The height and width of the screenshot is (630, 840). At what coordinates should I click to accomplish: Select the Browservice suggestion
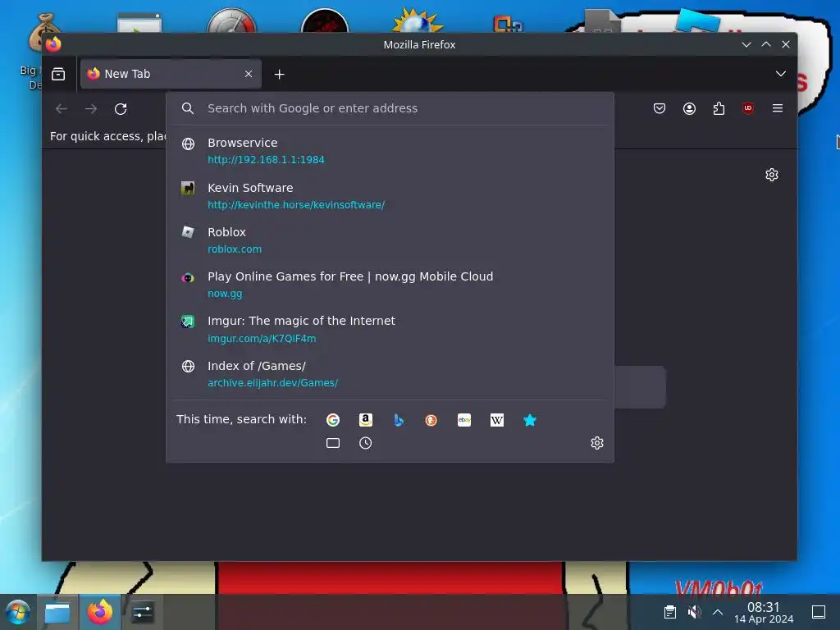point(390,151)
